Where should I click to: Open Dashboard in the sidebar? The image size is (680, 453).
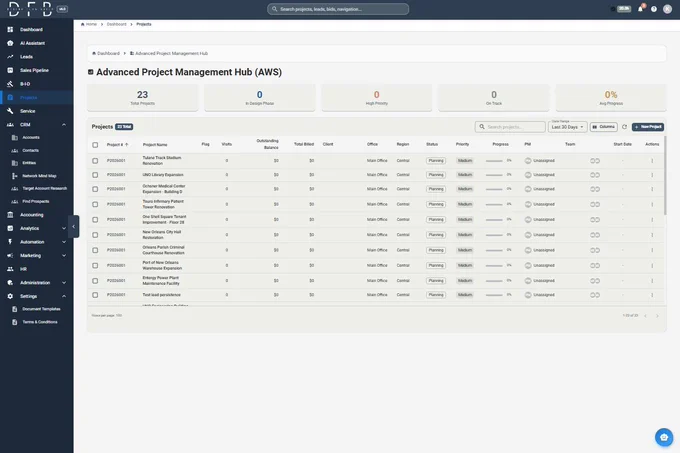(36, 29)
